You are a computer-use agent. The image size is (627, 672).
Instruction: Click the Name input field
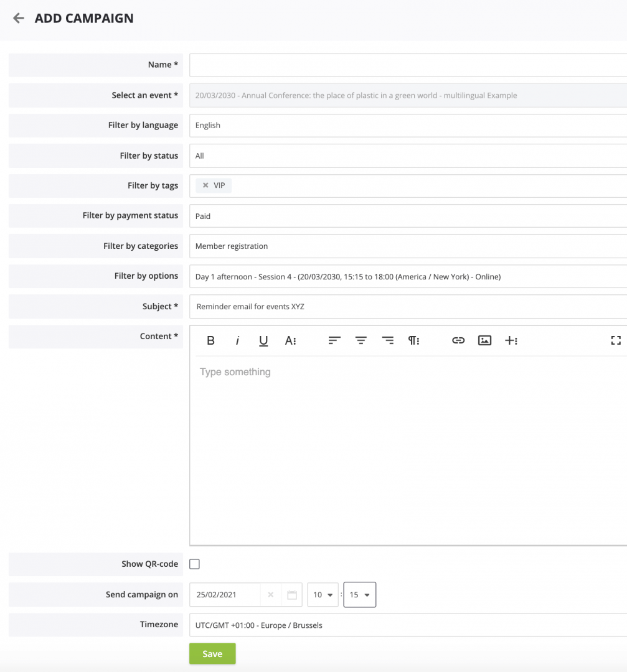tap(405, 65)
